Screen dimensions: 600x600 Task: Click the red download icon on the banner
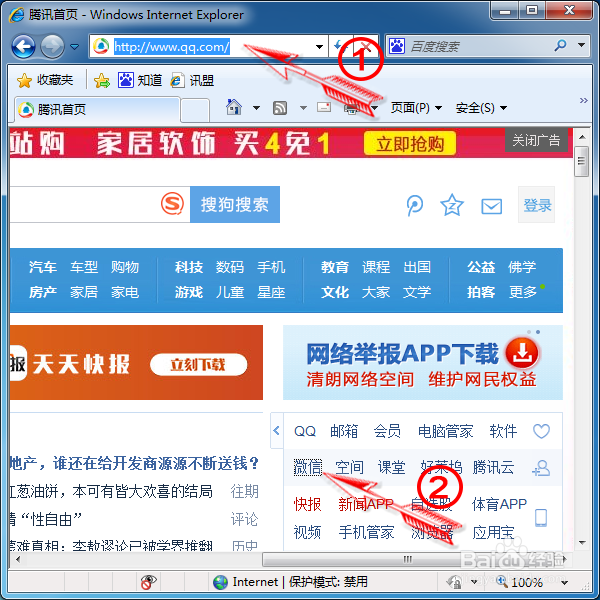click(522, 354)
